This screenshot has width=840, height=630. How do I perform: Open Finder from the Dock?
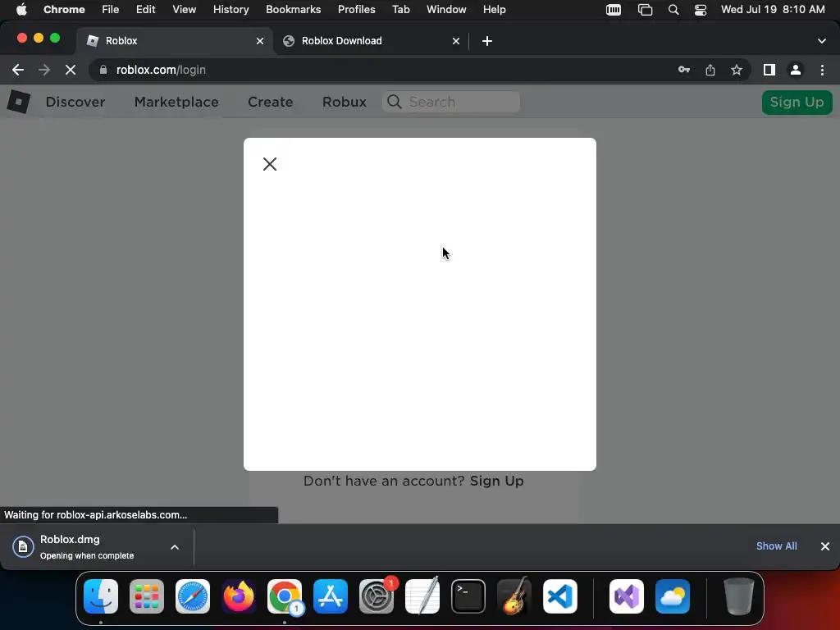[x=101, y=596]
